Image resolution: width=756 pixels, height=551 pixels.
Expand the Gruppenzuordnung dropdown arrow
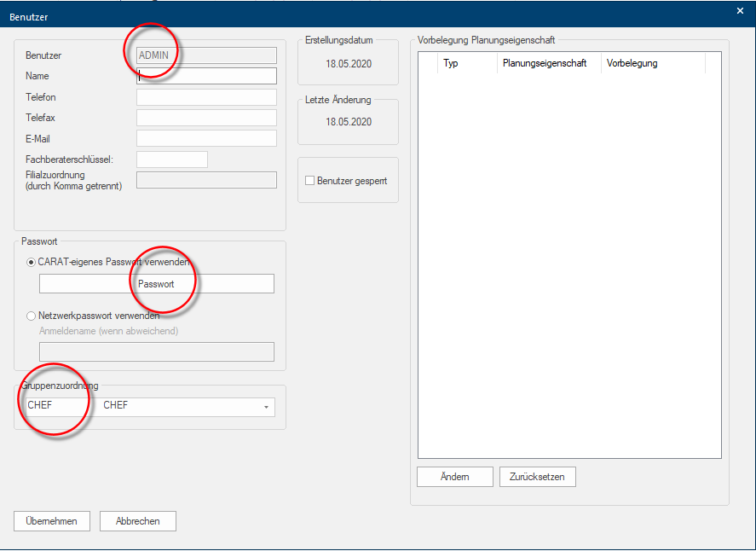pyautogui.click(x=266, y=407)
